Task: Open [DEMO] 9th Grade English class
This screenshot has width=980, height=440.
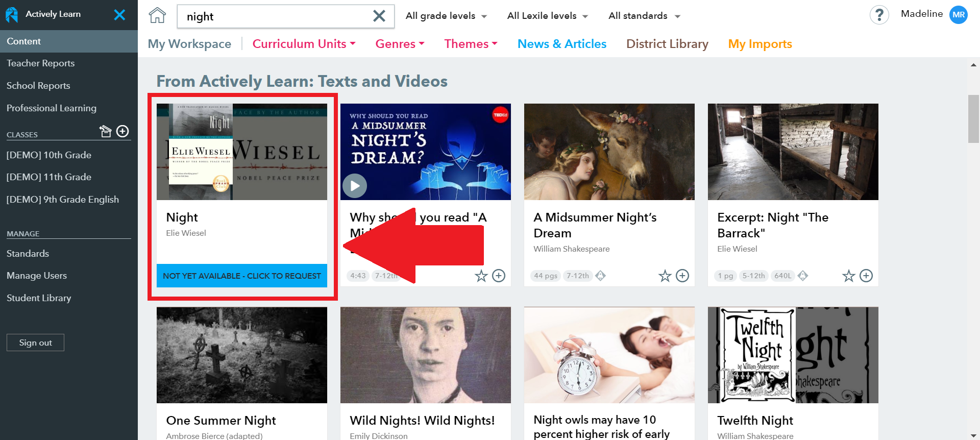Action: 63,200
